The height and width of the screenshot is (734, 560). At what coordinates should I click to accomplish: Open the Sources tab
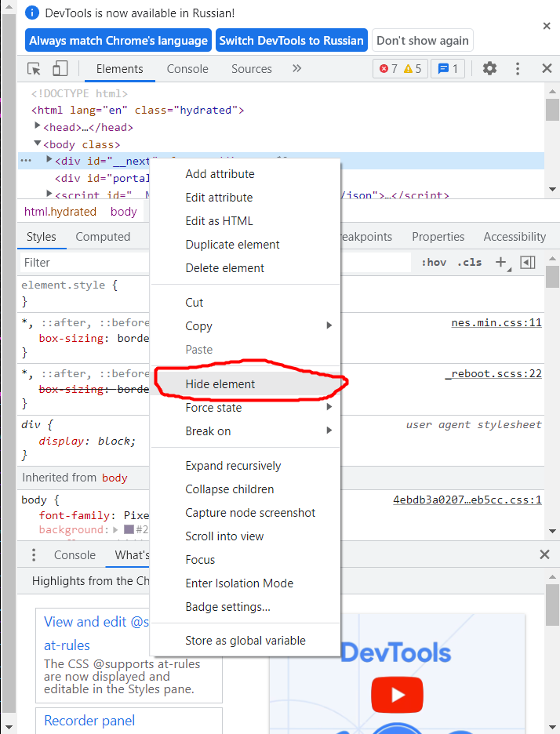252,69
